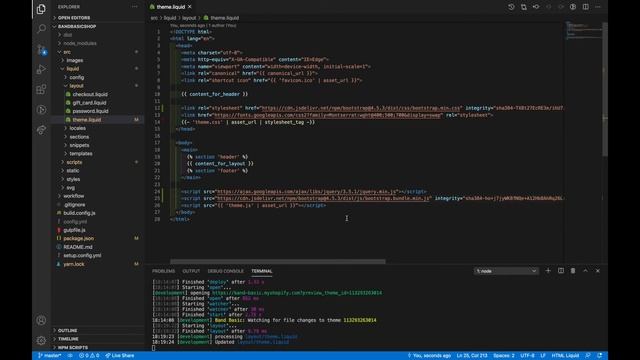The width and height of the screenshot is (640, 360).
Task: Switch to the Output panel tab
Action: pos(191,271)
